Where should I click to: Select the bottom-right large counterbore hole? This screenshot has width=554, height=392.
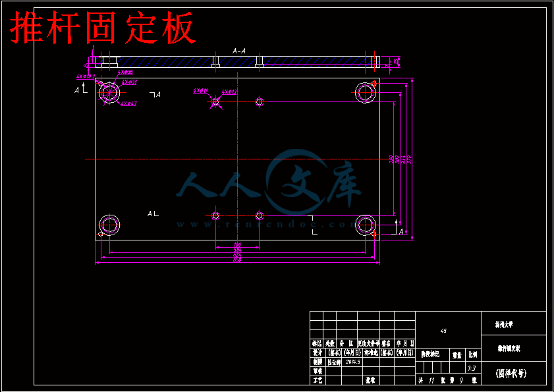click(366, 225)
